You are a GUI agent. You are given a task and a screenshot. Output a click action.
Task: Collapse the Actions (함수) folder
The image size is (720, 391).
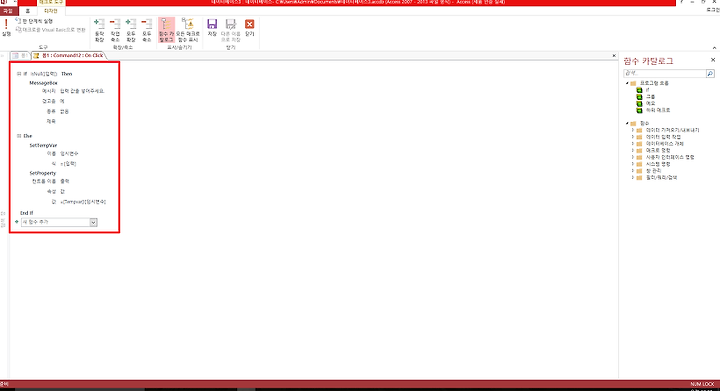tap(627, 123)
